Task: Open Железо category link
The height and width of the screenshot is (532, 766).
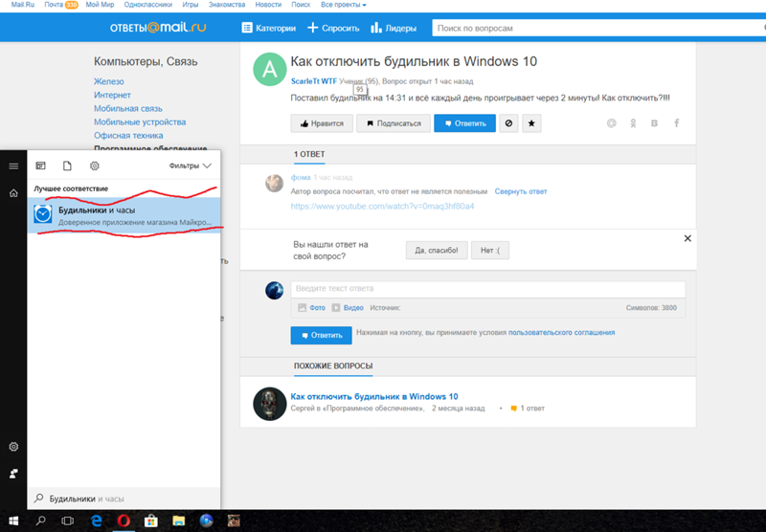Action: click(x=109, y=81)
